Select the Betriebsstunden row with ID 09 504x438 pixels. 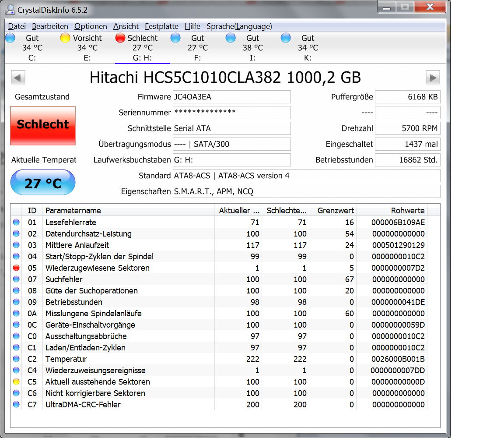tap(219, 302)
